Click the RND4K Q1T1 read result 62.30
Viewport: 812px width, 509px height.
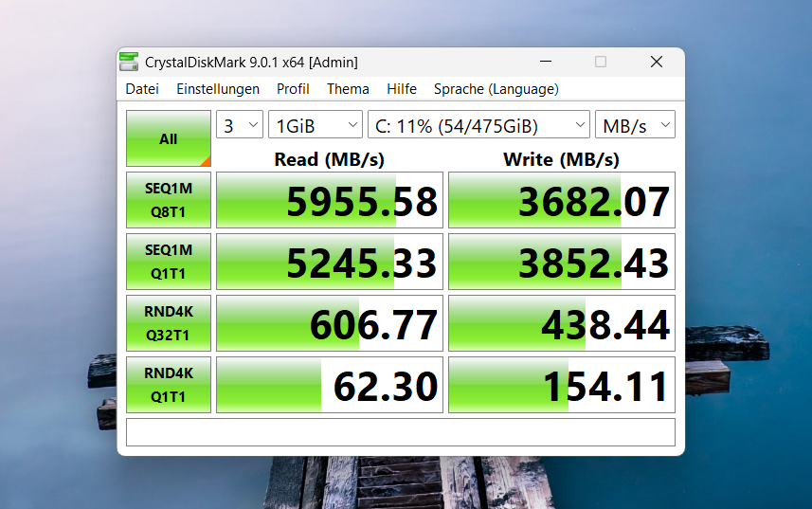click(330, 385)
